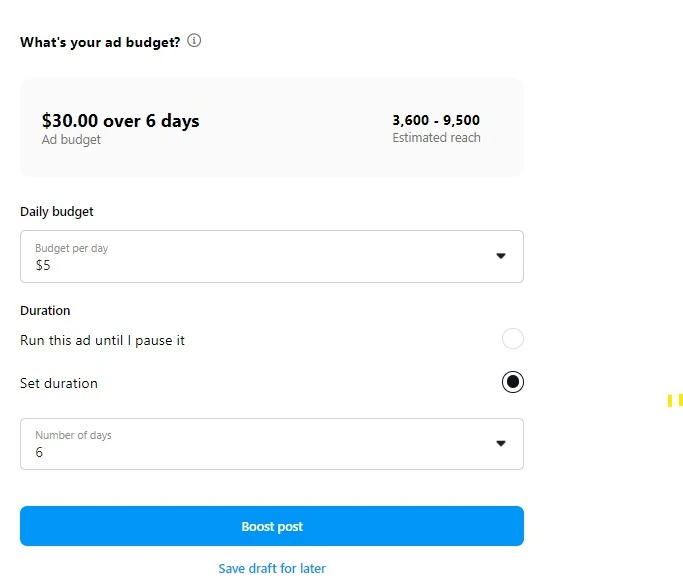This screenshot has height=587, width=683.
Task: Select the 'Run this ad until I pause it' radio button
Action: click(512, 339)
